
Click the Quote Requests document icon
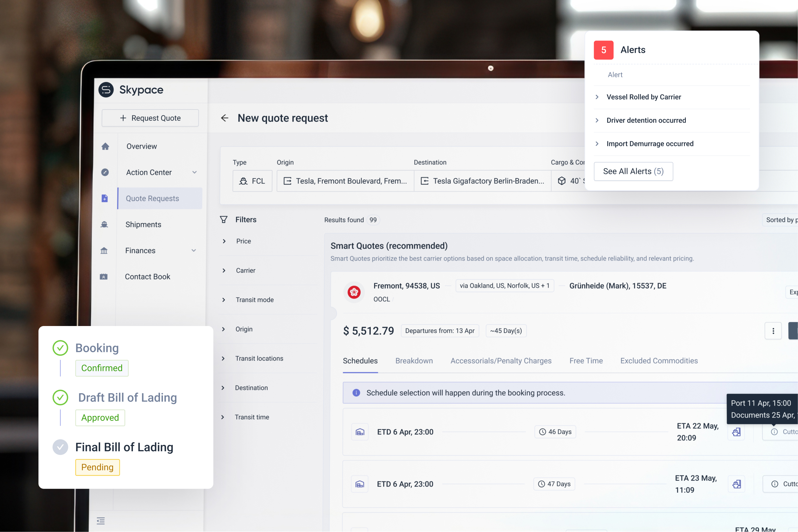(105, 198)
